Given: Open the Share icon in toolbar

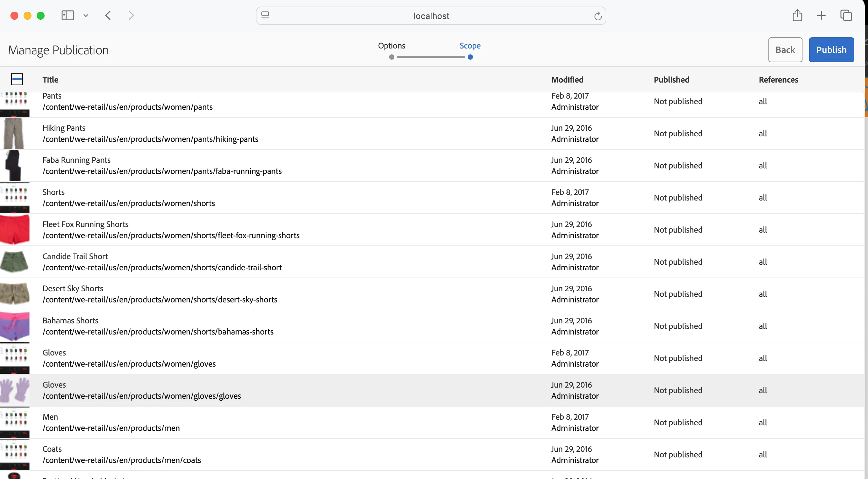Looking at the screenshot, I should (797, 15).
